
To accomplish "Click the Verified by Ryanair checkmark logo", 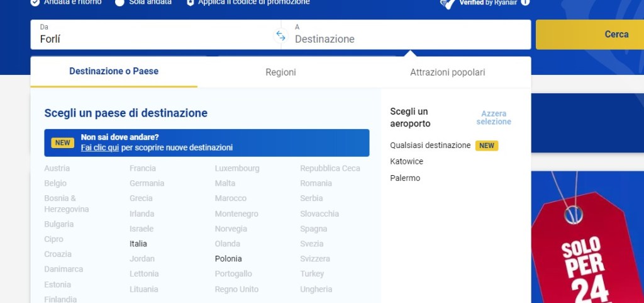I will tap(448, 3).
